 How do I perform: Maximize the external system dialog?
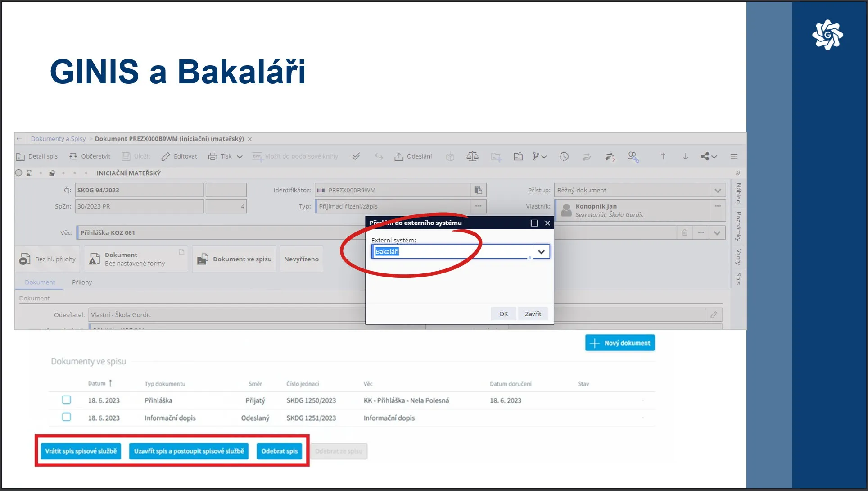click(534, 223)
